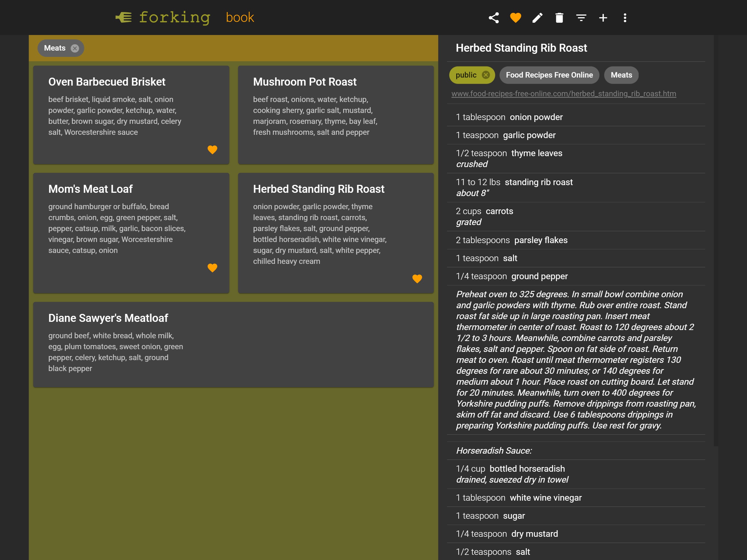Remove the Meats filter chip

click(75, 48)
